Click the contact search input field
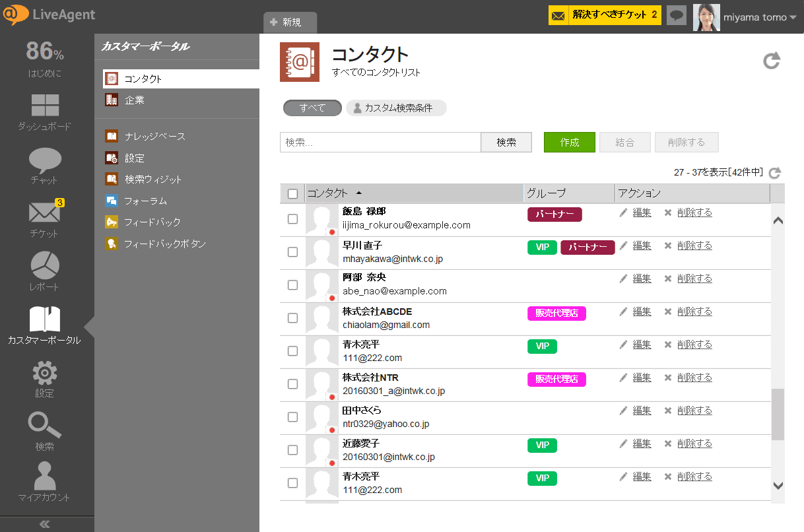The width and height of the screenshot is (804, 532). pos(380,143)
